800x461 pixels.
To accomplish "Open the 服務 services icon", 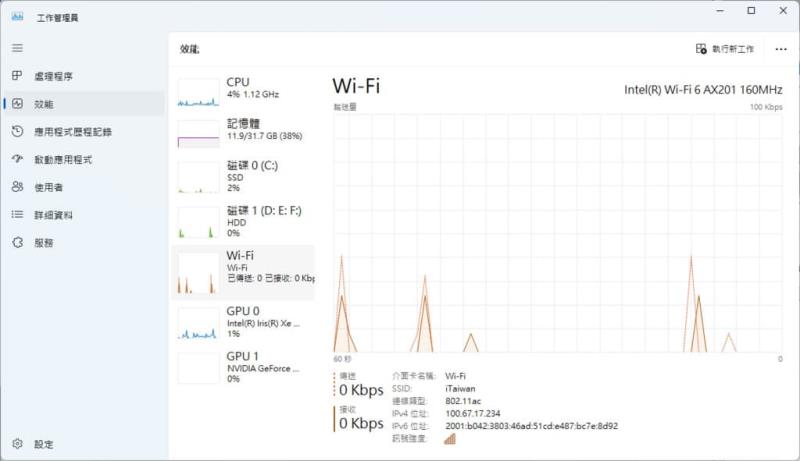I will pyautogui.click(x=17, y=242).
